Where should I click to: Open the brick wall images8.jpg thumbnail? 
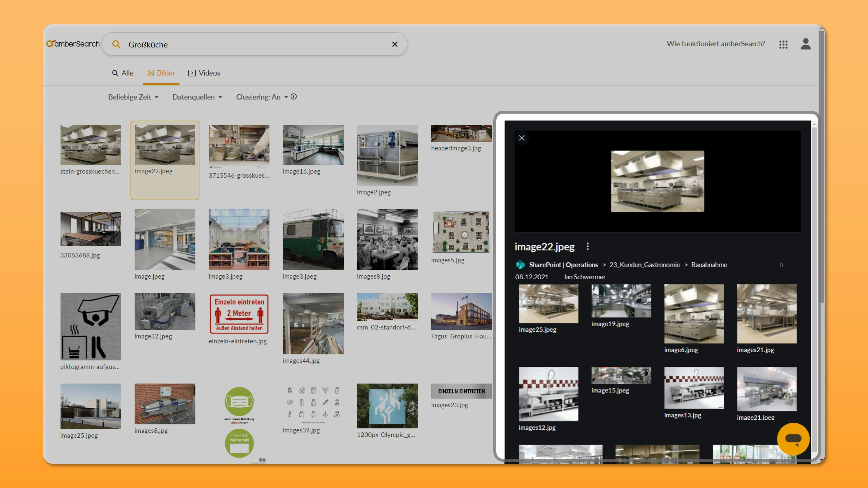click(165, 404)
